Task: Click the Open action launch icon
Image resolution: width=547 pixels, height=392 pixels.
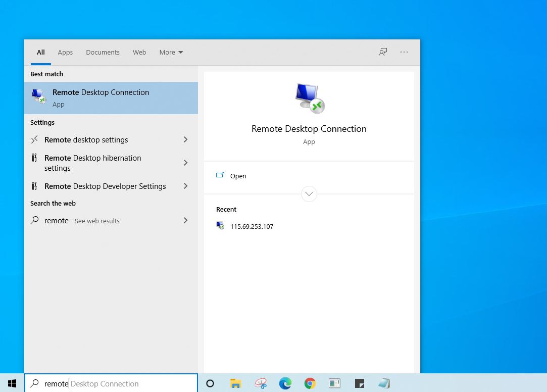Action: pyautogui.click(x=220, y=175)
